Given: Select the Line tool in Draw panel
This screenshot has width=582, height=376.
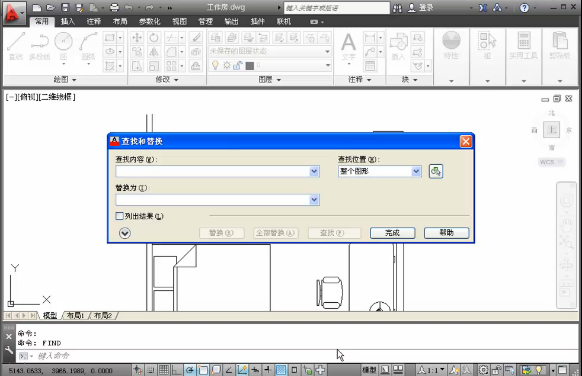Looking at the screenshot, I should click(16, 46).
